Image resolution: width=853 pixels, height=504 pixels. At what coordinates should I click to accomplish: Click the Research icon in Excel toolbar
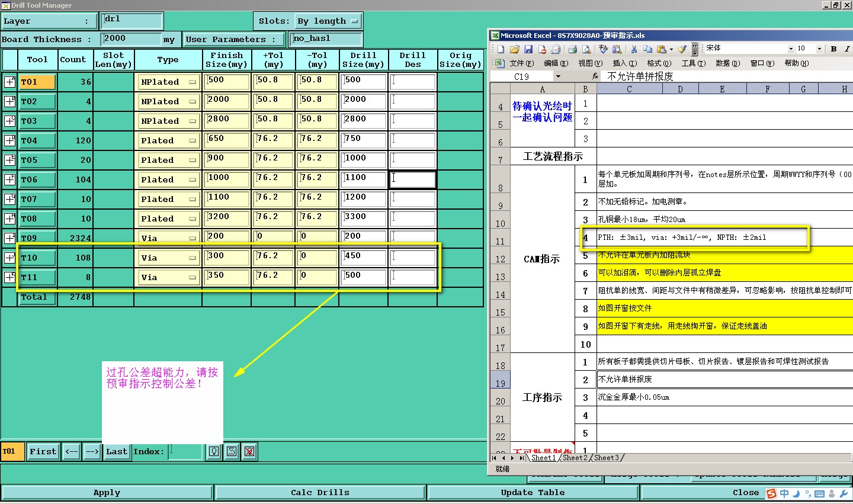click(617, 49)
